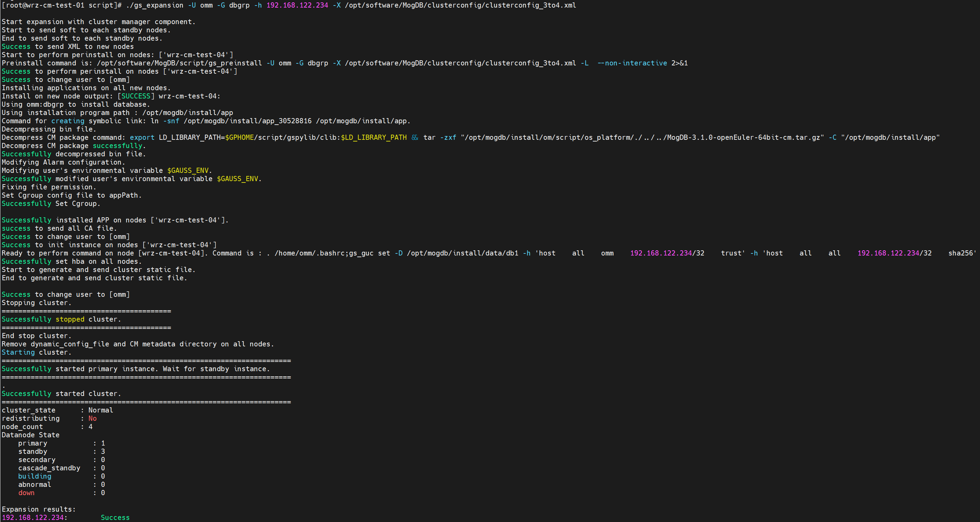The image size is (980, 522).
Task: Click the blue 'Starting' cluster text
Action: pyautogui.click(x=18, y=353)
